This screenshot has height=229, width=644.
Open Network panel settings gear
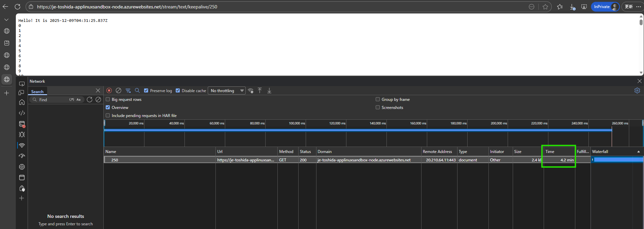637,90
